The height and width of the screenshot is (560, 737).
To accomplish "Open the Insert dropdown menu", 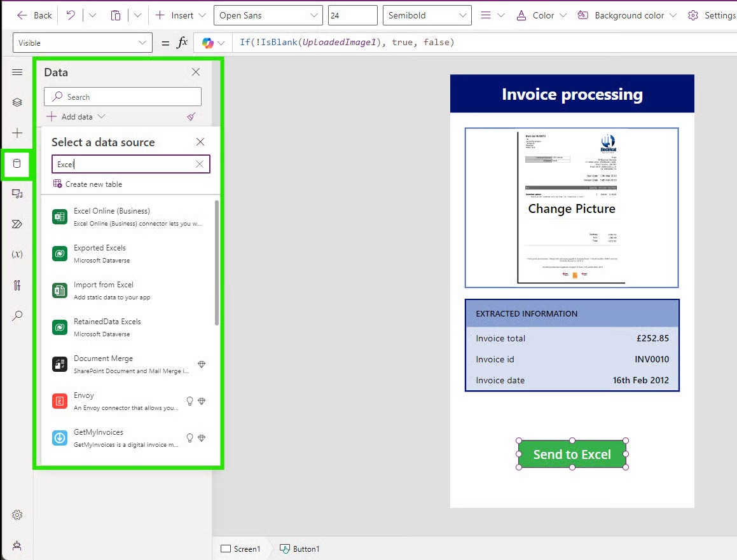I will 181,15.
